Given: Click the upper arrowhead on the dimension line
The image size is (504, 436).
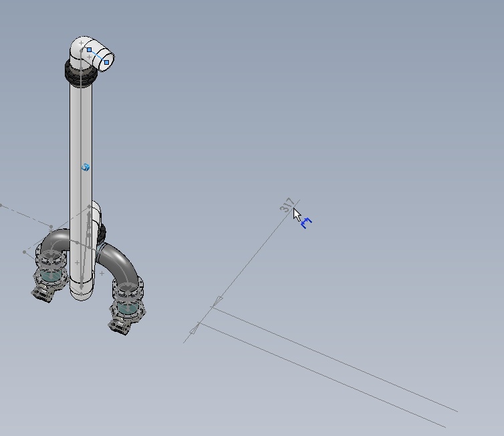Looking at the screenshot, I should pyautogui.click(x=218, y=302).
